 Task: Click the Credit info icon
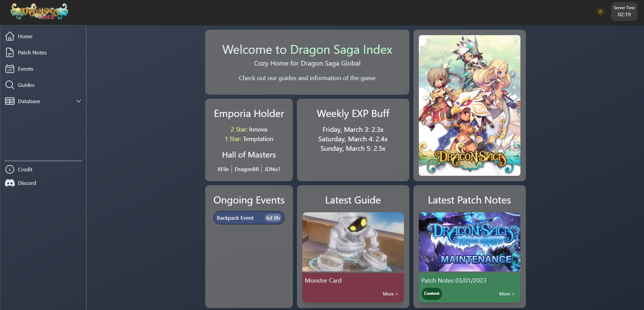10,169
